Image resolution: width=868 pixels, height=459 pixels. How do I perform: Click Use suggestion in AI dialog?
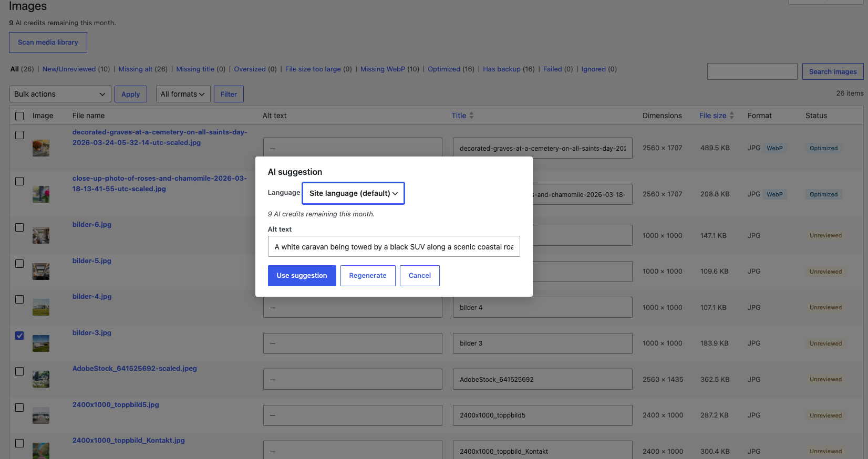302,276
